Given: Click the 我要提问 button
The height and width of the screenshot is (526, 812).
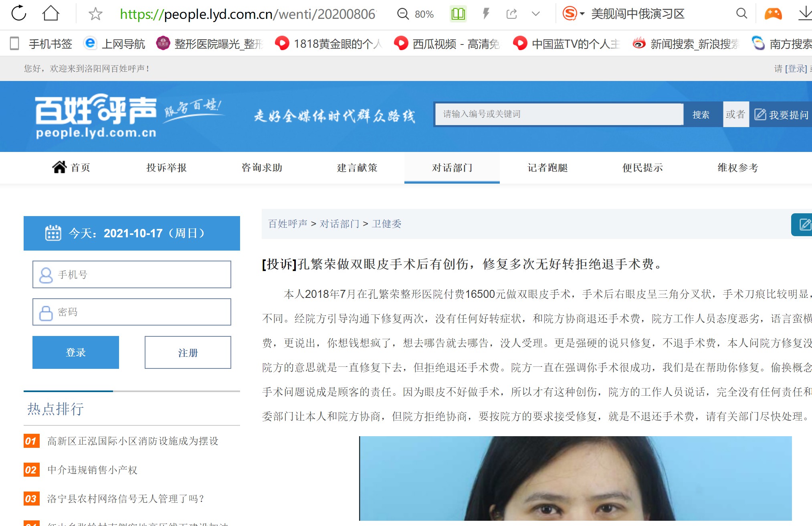Looking at the screenshot, I should [781, 115].
